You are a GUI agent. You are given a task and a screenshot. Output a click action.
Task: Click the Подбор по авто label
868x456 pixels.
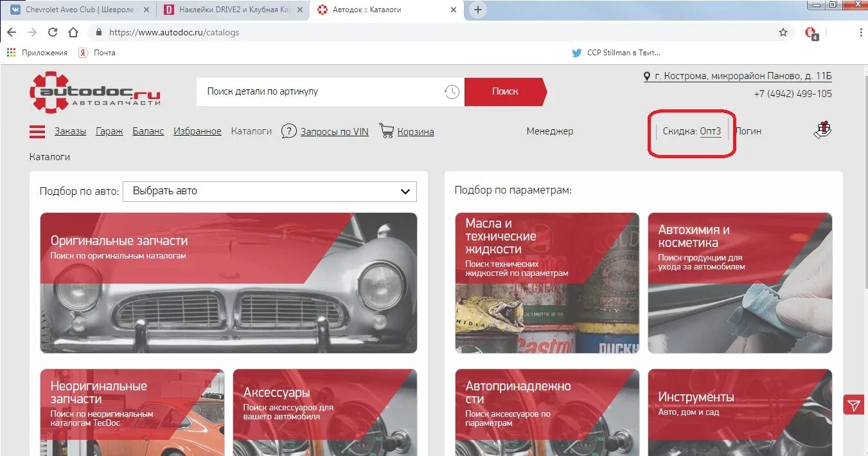80,191
